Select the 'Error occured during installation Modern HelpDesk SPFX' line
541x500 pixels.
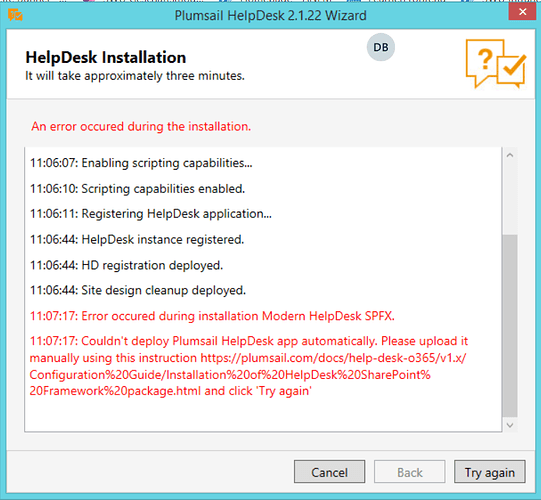(212, 316)
